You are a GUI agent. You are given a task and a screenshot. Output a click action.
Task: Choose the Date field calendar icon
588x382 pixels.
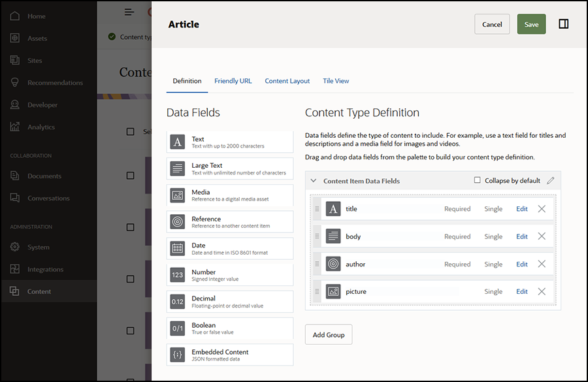[177, 249]
